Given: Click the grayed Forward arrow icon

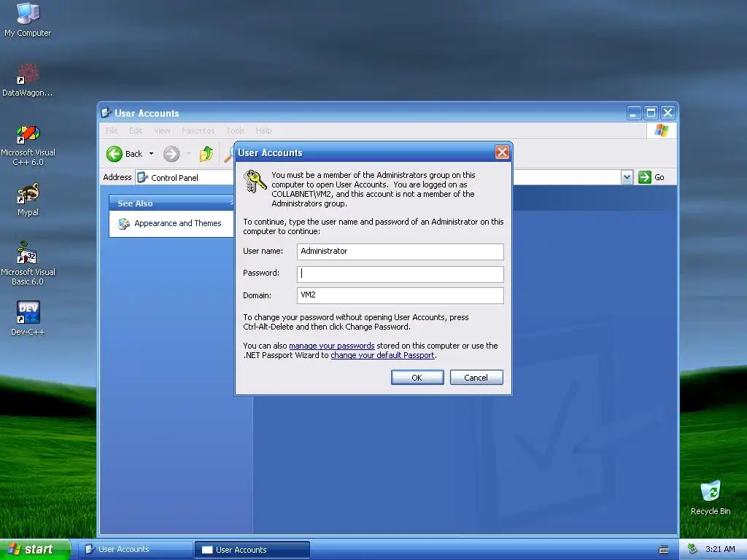Looking at the screenshot, I should (171, 154).
